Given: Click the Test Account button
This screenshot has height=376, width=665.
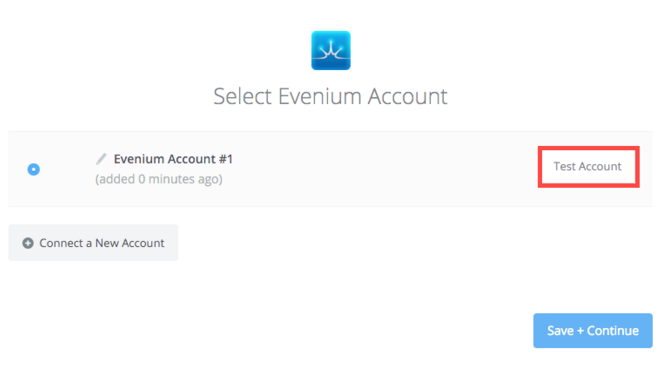Looking at the screenshot, I should [x=588, y=167].
